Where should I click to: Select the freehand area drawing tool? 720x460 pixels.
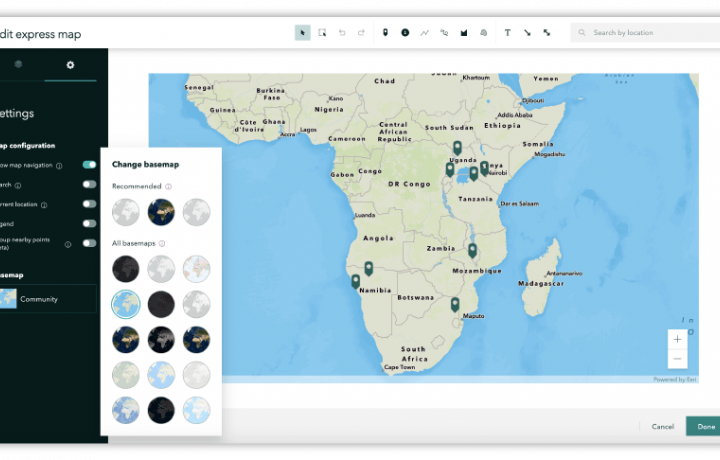[484, 33]
